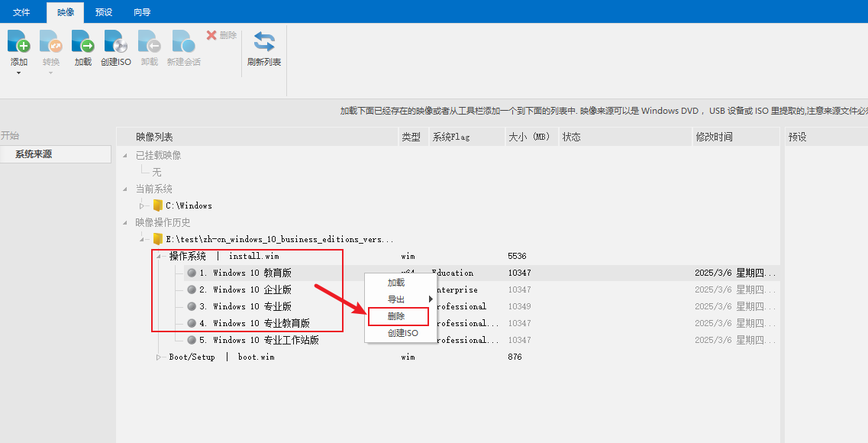Click the Boot/Setup | boot.wim label
Image resolution: width=868 pixels, height=443 pixels.
(x=221, y=357)
